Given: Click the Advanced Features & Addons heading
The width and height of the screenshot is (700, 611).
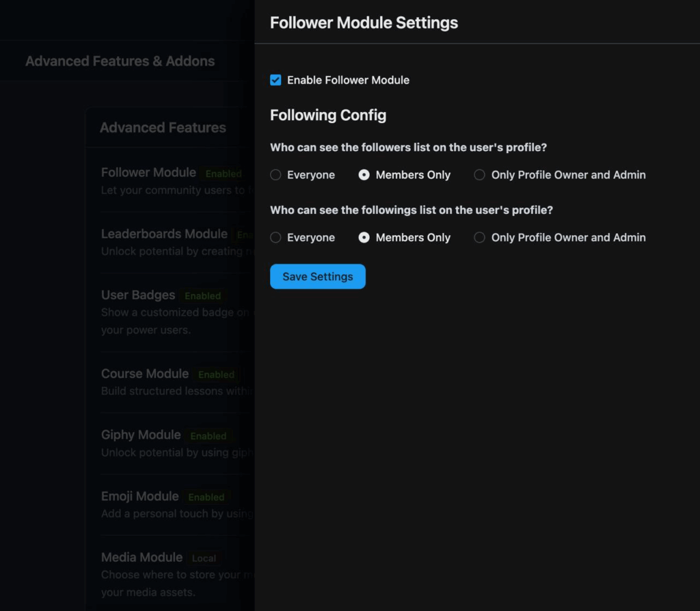Looking at the screenshot, I should click(120, 62).
